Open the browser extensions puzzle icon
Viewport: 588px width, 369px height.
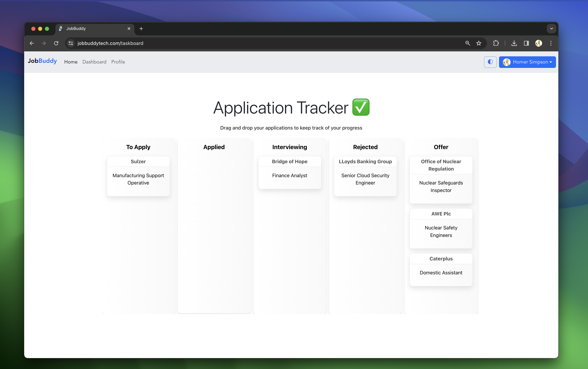click(496, 43)
